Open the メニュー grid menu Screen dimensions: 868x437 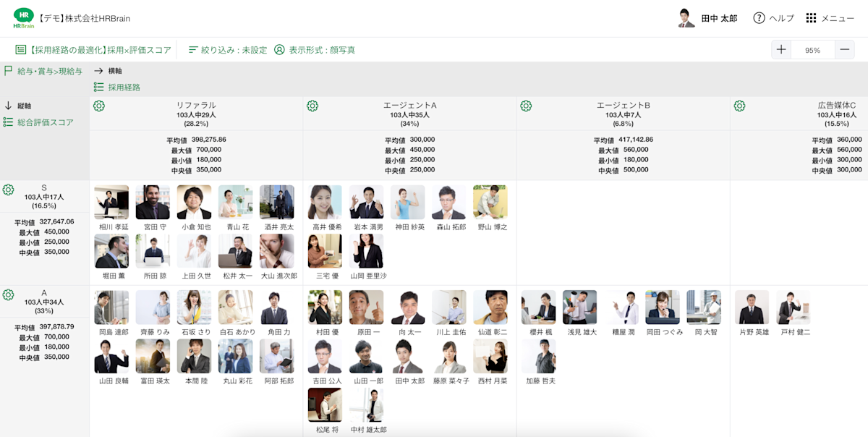tap(811, 18)
